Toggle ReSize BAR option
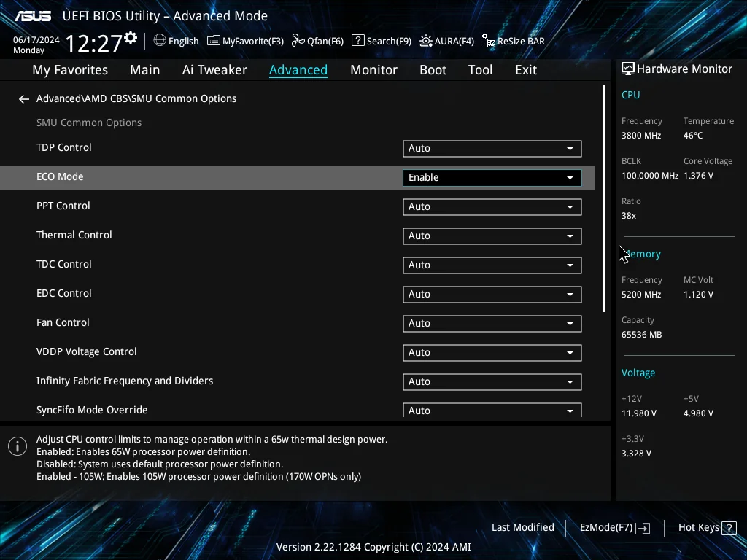This screenshot has height=560, width=747. tap(513, 41)
